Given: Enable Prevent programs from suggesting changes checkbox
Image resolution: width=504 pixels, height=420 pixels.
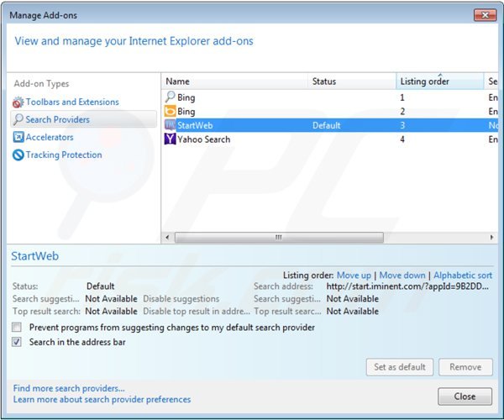Looking at the screenshot, I should [17, 328].
